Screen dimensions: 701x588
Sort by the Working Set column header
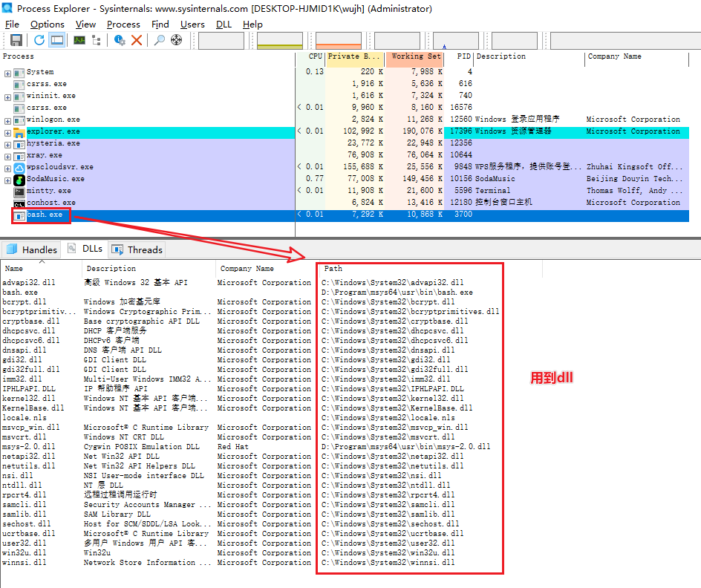(x=414, y=56)
